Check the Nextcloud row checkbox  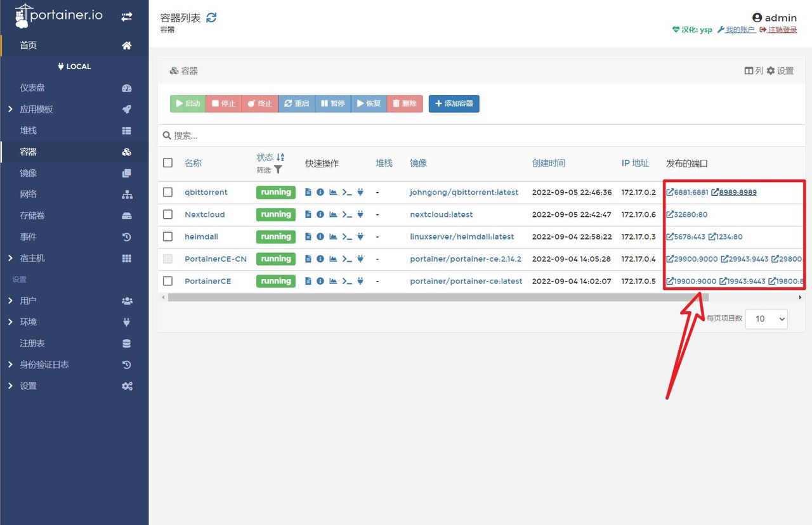click(x=167, y=214)
